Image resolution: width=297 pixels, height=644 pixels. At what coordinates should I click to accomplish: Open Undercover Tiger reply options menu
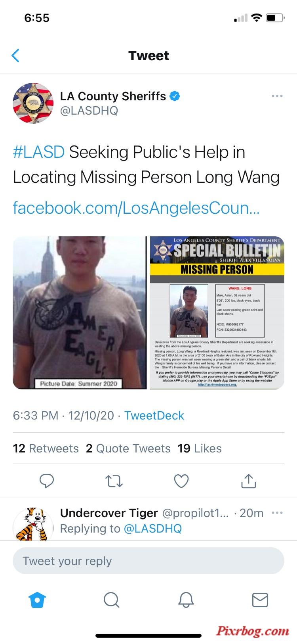[x=277, y=513]
